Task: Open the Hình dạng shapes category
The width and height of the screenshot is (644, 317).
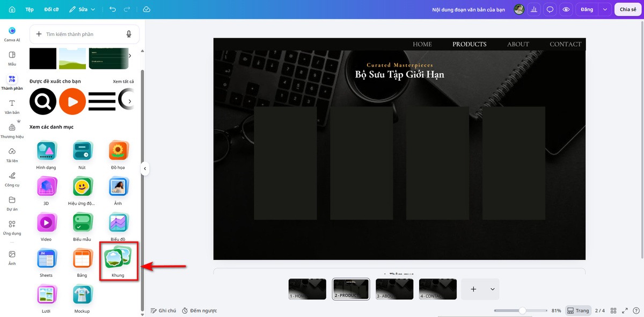Action: (47, 155)
